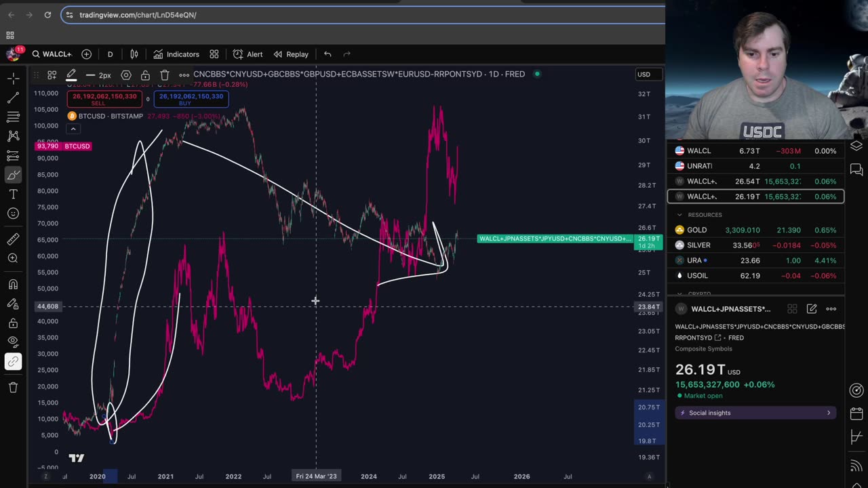
Task: Open drawing templates in floating toolbar
Action: click(x=52, y=75)
